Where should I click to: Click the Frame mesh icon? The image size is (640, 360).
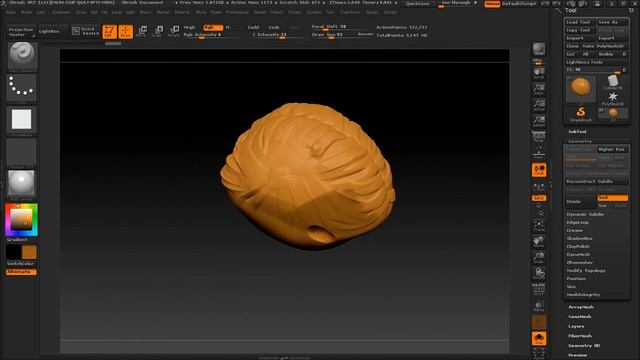pyautogui.click(x=539, y=226)
